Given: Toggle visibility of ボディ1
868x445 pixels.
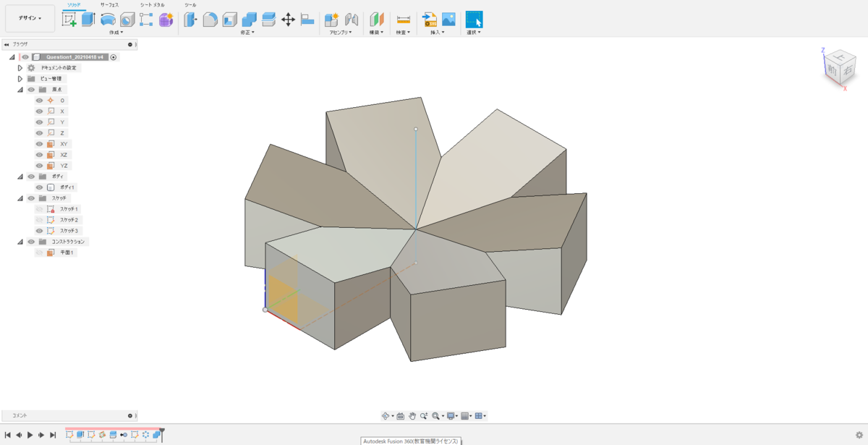Looking at the screenshot, I should tap(40, 187).
